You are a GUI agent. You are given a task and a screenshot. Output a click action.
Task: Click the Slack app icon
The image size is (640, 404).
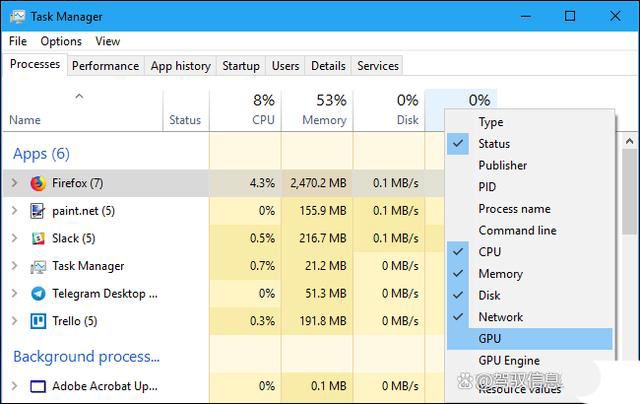tap(38, 238)
